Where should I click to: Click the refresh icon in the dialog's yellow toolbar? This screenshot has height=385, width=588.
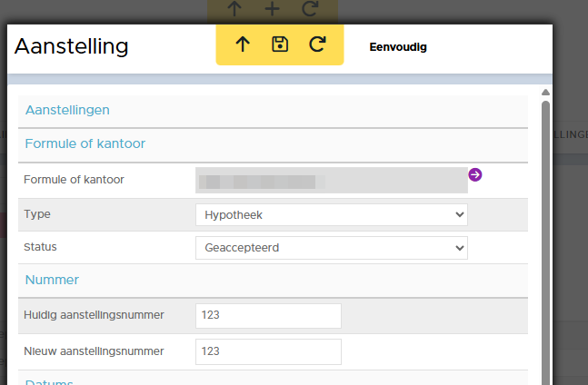[317, 45]
